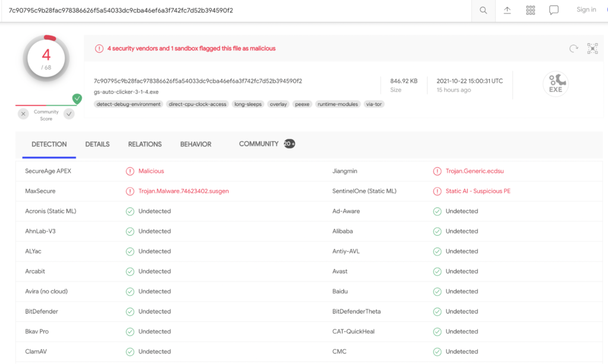The image size is (608, 364).
Task: Open the Community tab
Action: pyautogui.click(x=259, y=144)
